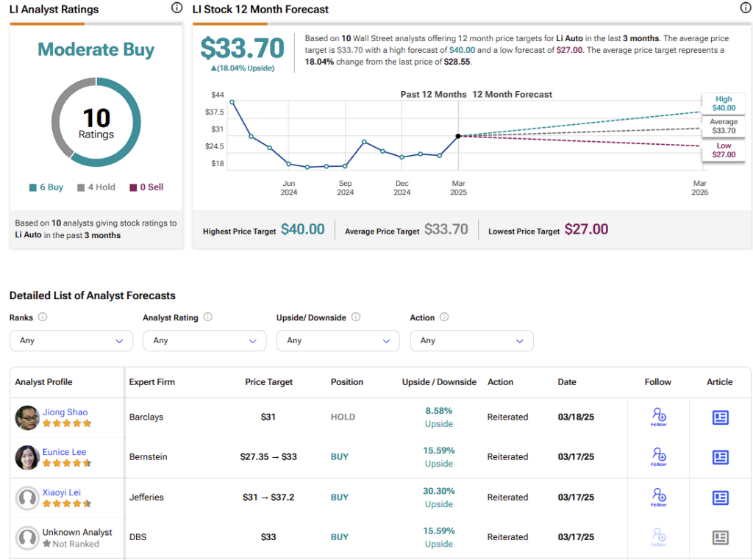753x560 pixels.
Task: Click Unknown Analyst avatar placeholder
Action: (x=27, y=537)
